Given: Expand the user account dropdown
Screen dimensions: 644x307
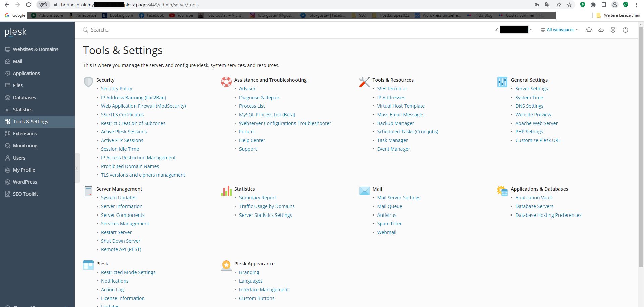Looking at the screenshot, I should pos(514,30).
